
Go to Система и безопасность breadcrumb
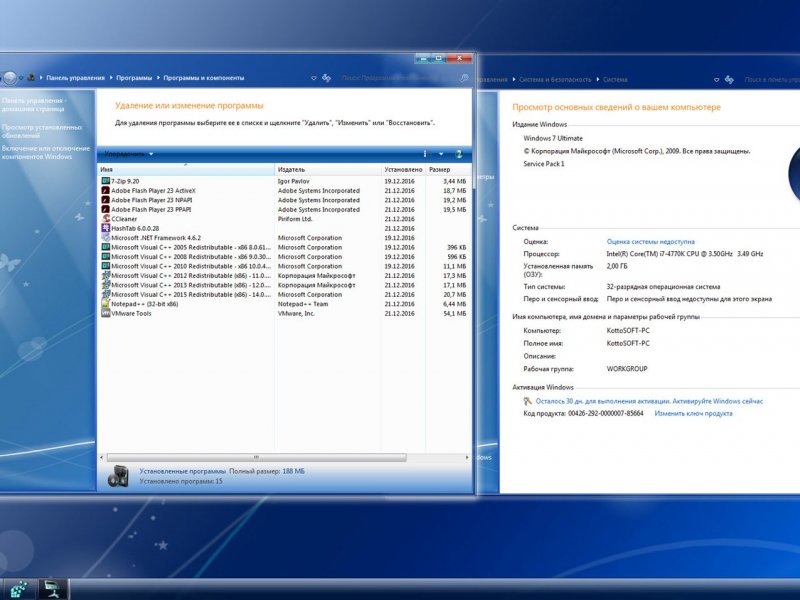[x=555, y=80]
